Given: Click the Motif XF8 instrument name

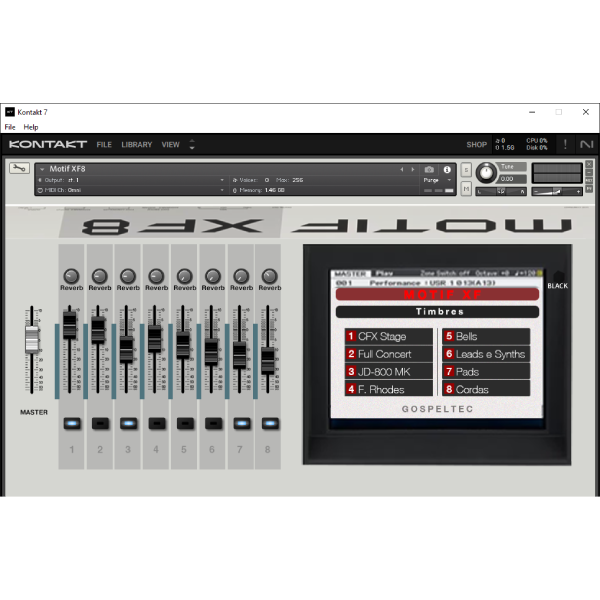Looking at the screenshot, I should click(67, 169).
